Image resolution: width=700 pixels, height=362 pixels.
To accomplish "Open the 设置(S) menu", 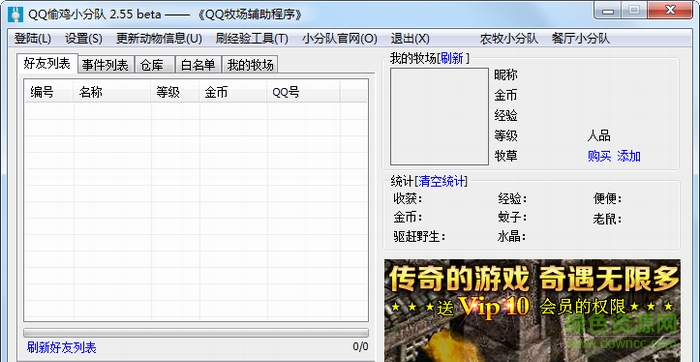I will point(83,39).
